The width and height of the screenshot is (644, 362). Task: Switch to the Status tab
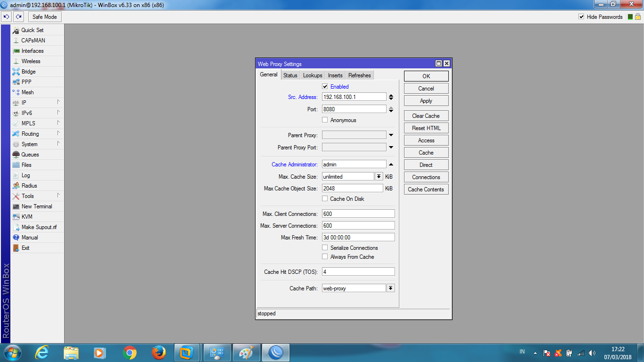click(x=290, y=75)
